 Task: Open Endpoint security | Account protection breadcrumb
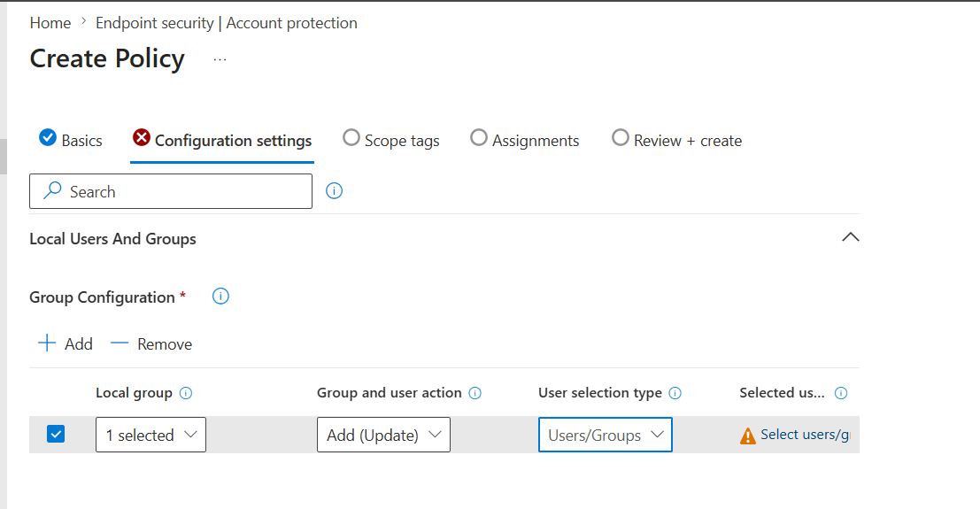click(227, 23)
